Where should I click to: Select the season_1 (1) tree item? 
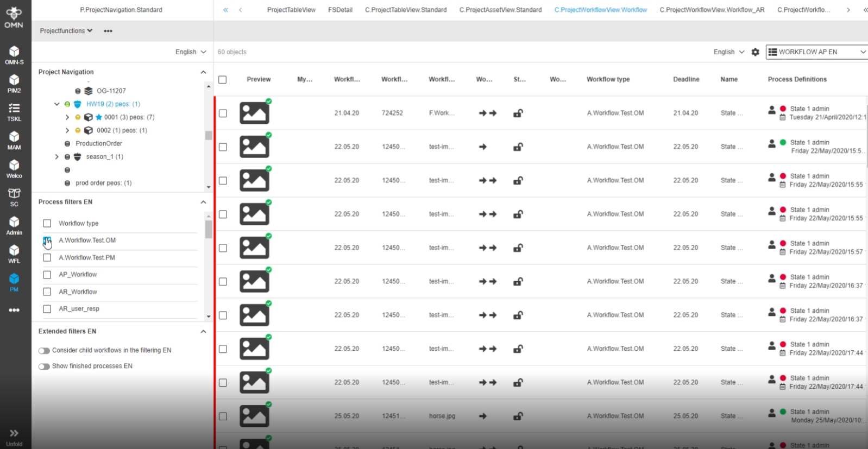click(x=105, y=156)
